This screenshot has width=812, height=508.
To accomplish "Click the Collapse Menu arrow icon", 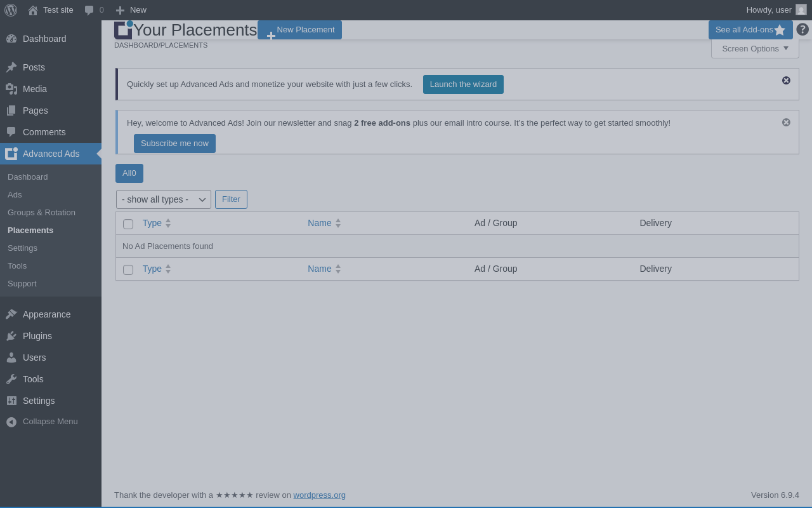I will [11, 422].
